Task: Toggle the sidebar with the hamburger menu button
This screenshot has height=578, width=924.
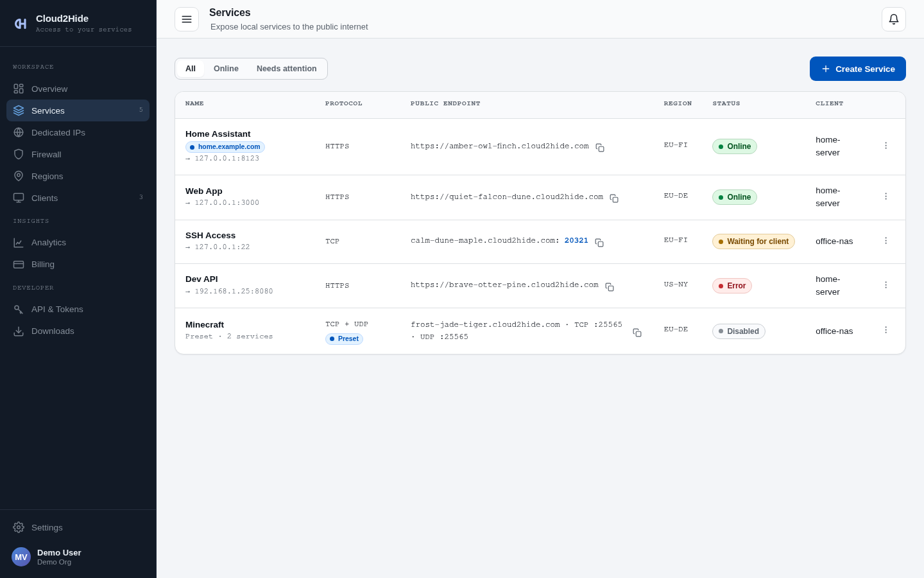Action: coord(187,19)
